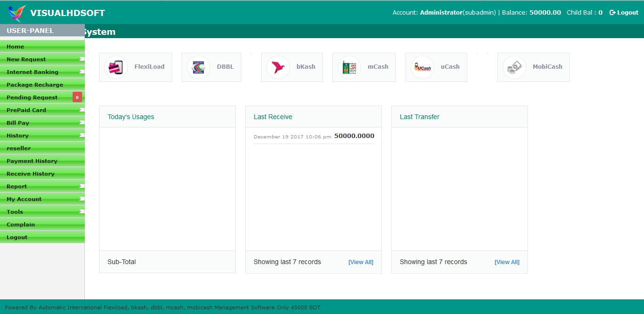The width and height of the screenshot is (644, 314).
Task: Select reseller in the sidebar
Action: (x=42, y=148)
